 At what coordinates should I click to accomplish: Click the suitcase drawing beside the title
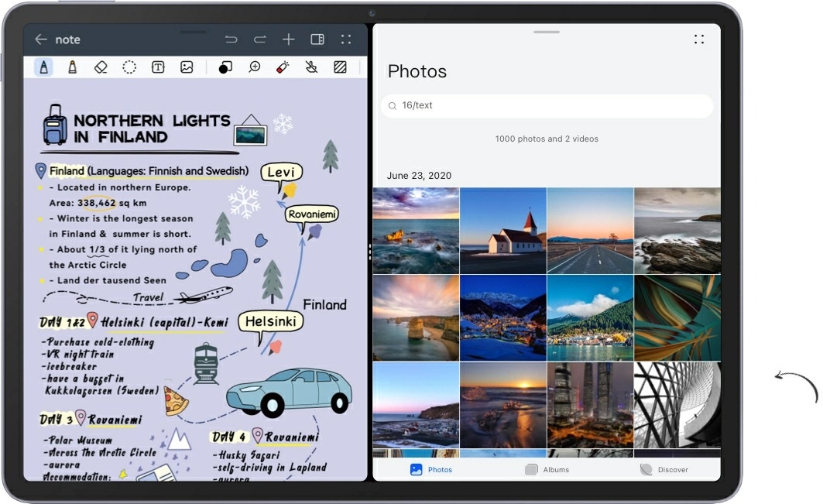pyautogui.click(x=55, y=125)
